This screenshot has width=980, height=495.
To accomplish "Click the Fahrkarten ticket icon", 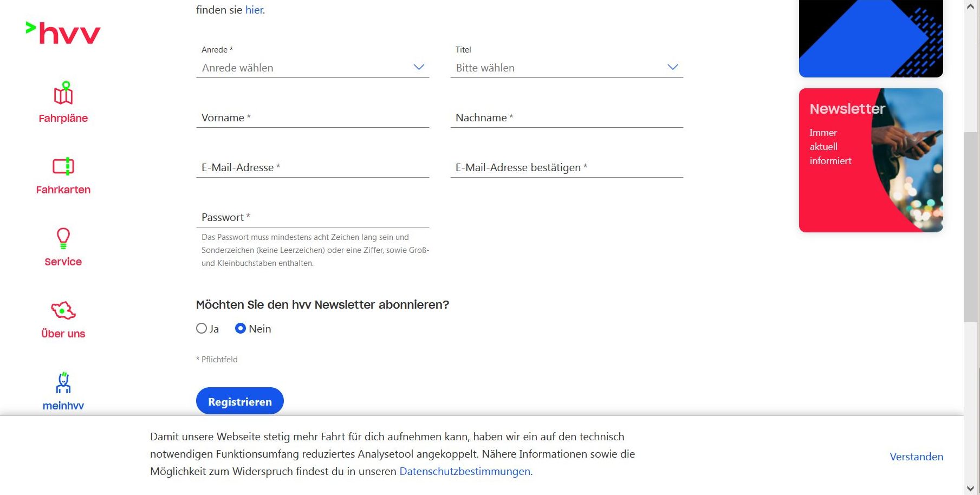I will point(63,166).
